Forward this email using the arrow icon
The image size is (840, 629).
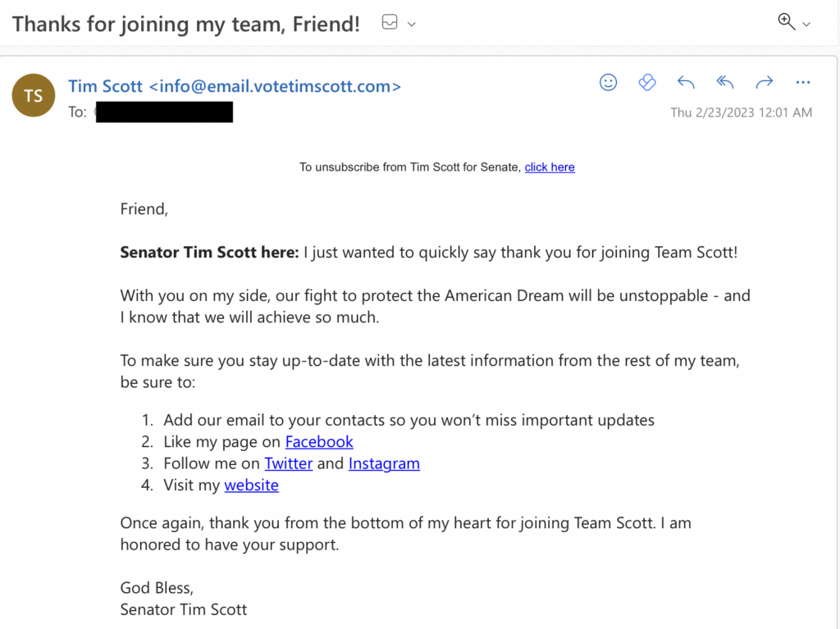tap(764, 82)
